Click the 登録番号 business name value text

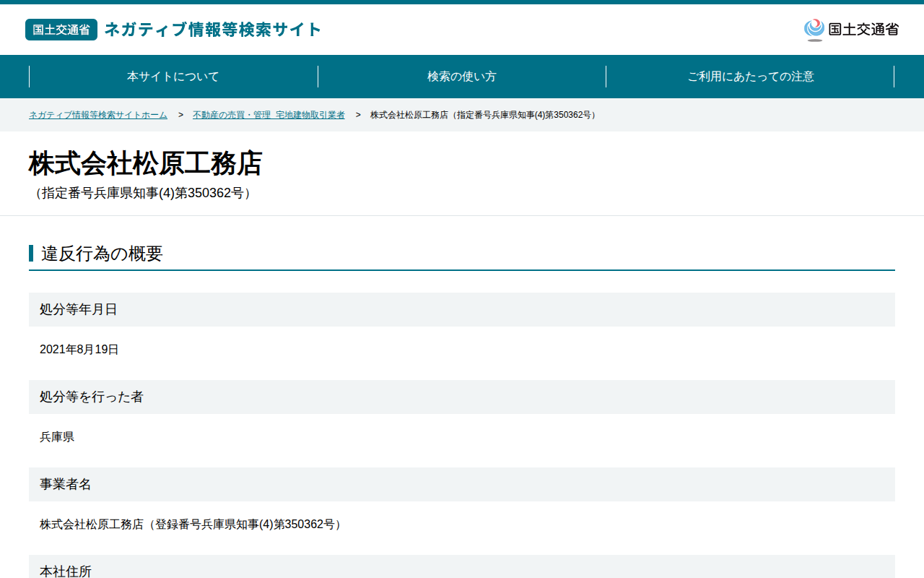pos(192,525)
